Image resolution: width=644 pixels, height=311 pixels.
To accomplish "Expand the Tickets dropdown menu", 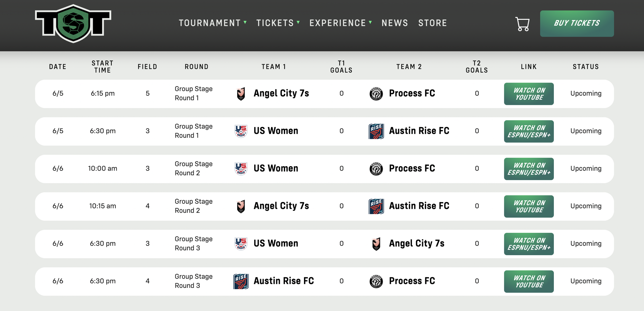I will coord(278,23).
